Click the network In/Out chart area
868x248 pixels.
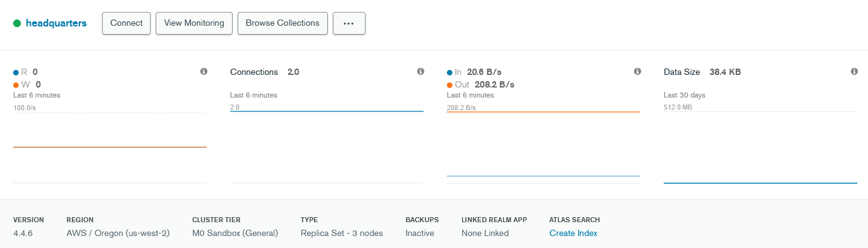pos(543,144)
